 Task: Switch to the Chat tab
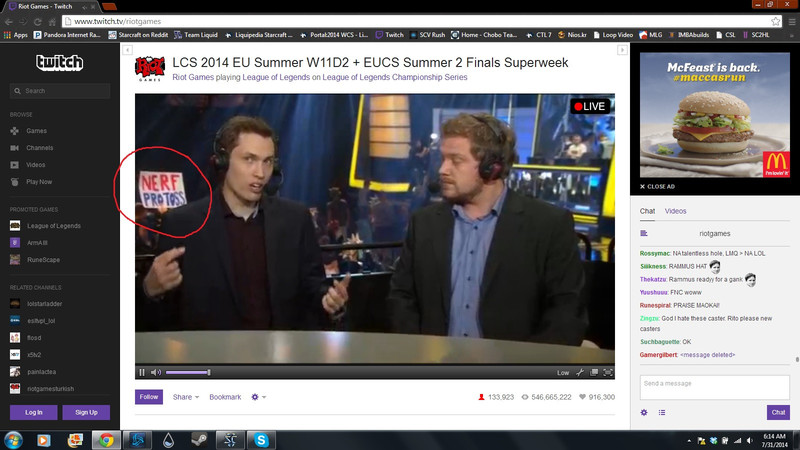(x=647, y=211)
